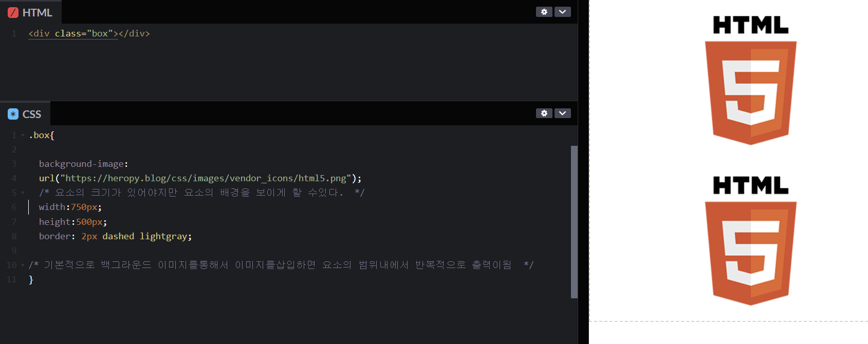Click the red HTML slash icon
Viewport: 868px width, 344px height.
click(13, 13)
